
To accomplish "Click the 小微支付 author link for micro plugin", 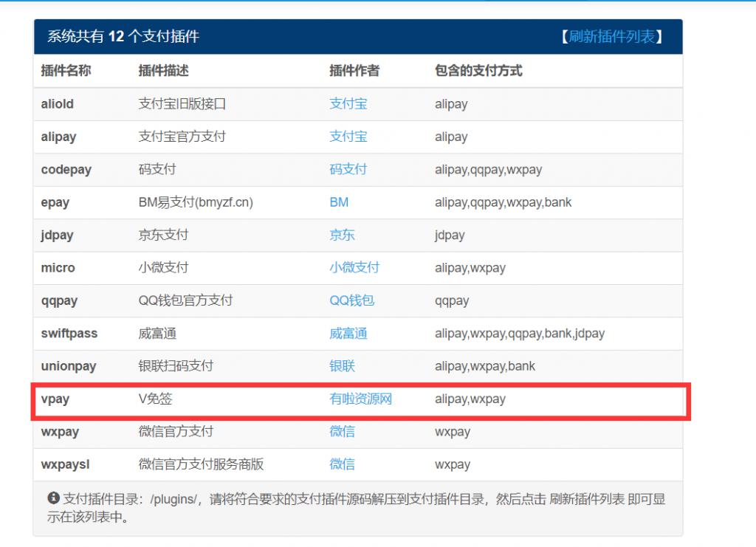I will click(x=354, y=268).
